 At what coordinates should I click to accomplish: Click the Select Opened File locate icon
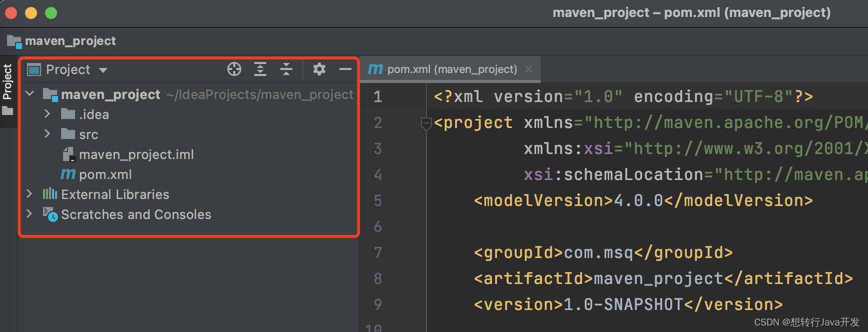(234, 69)
